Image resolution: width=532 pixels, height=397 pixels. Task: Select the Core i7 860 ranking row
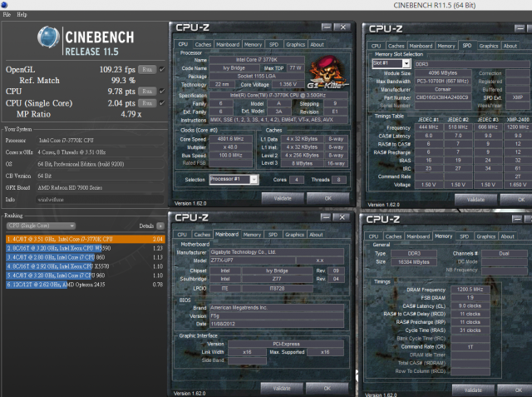[85, 257]
